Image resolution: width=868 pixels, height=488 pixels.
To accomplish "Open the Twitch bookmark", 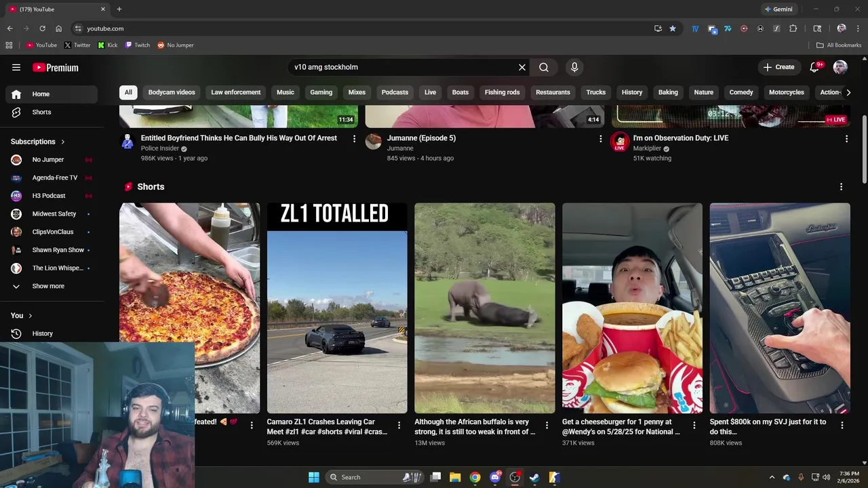I will (138, 45).
